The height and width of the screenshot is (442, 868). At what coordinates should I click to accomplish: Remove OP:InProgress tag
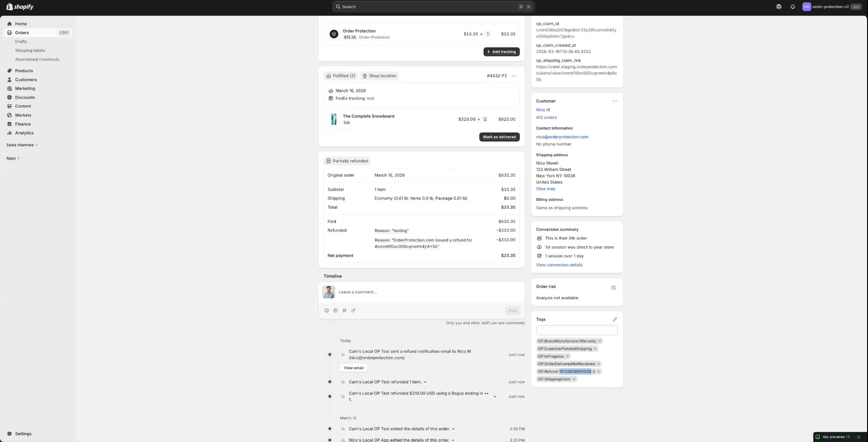[567, 357]
